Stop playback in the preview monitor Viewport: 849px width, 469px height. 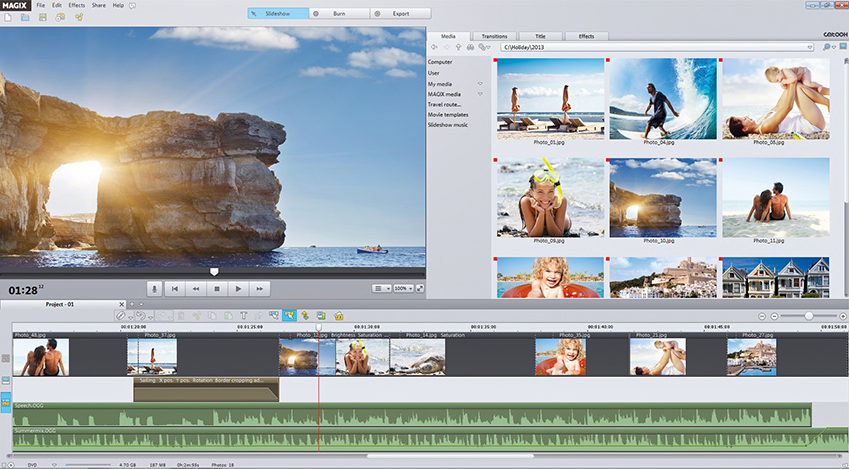tap(217, 289)
